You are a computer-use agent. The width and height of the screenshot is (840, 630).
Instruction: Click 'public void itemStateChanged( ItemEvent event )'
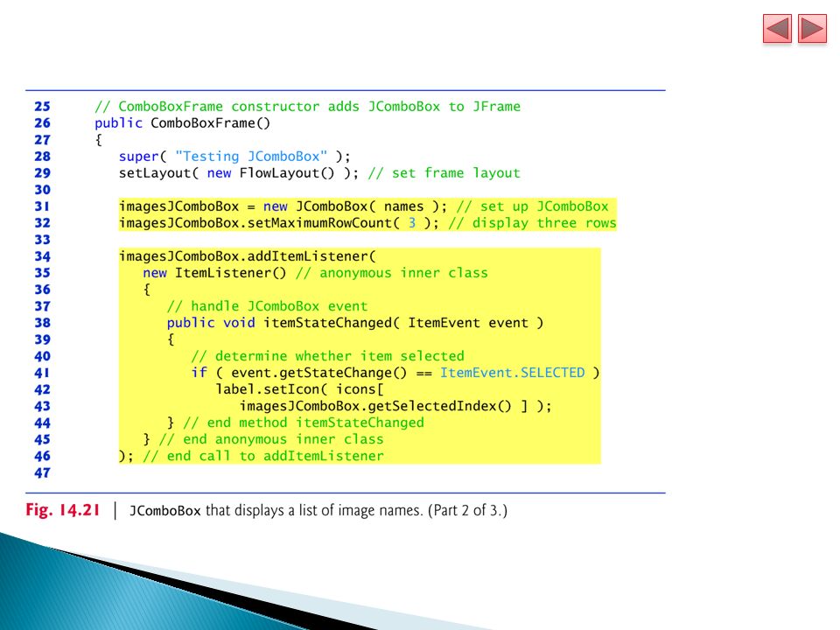tap(355, 323)
